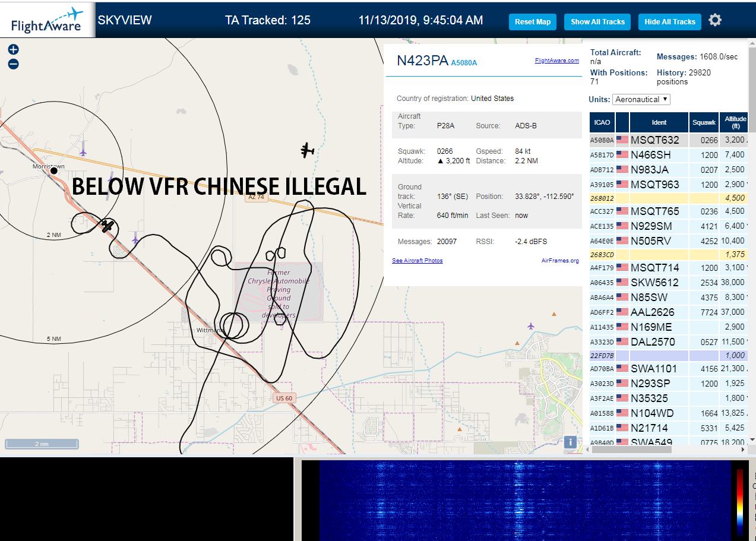Sort table by the flag column header
The width and height of the screenshot is (756, 541).
point(622,122)
